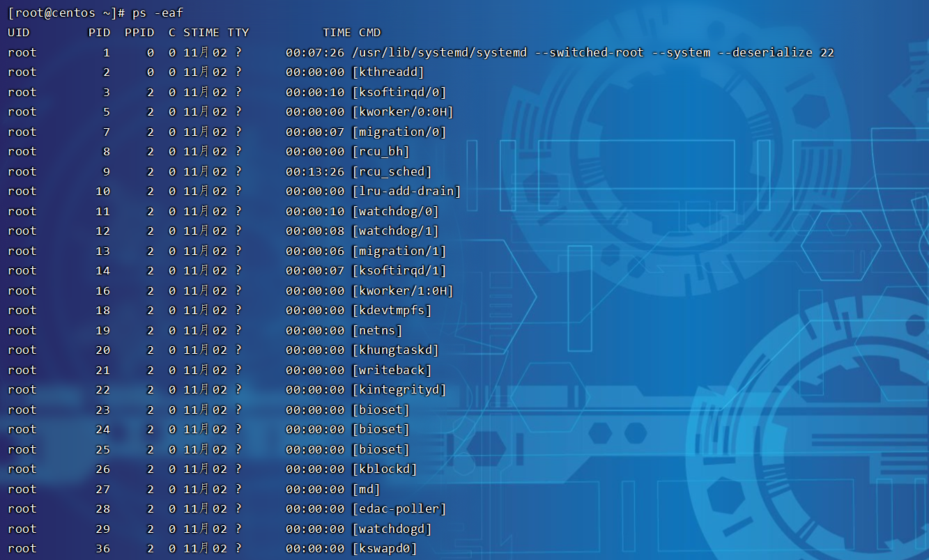
Task: Click PID 29 in the list
Action: 103,529
